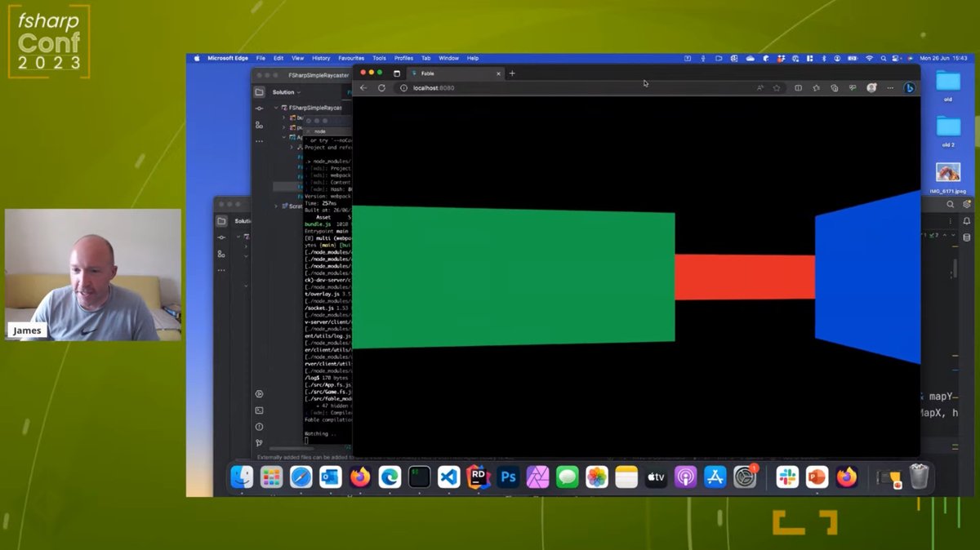Reload the localhost:8080 page
Viewport: 980px width, 550px height.
point(381,87)
